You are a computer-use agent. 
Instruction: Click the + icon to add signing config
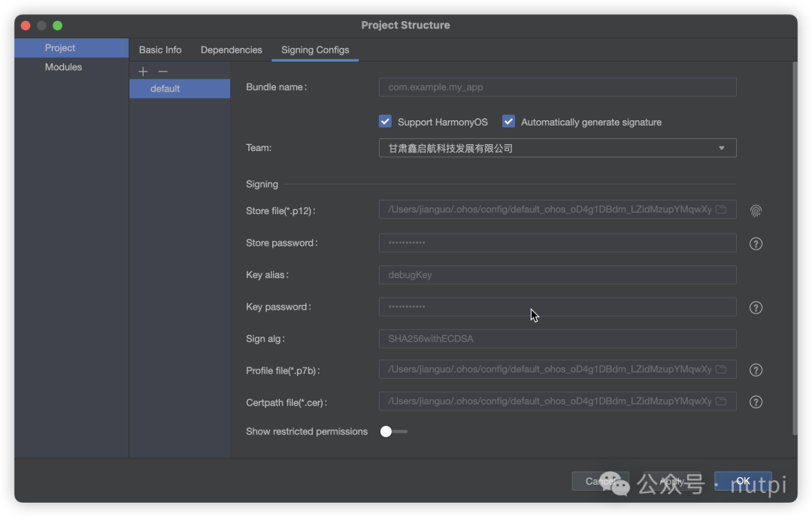tap(143, 71)
